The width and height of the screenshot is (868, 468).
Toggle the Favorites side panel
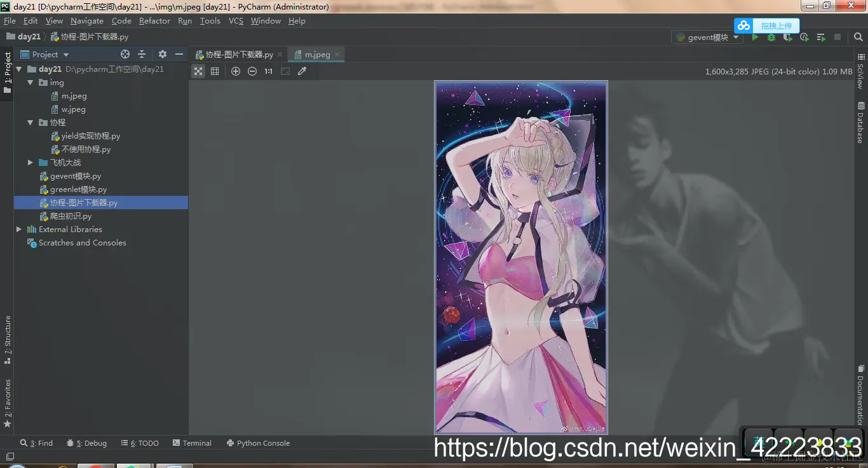8,403
